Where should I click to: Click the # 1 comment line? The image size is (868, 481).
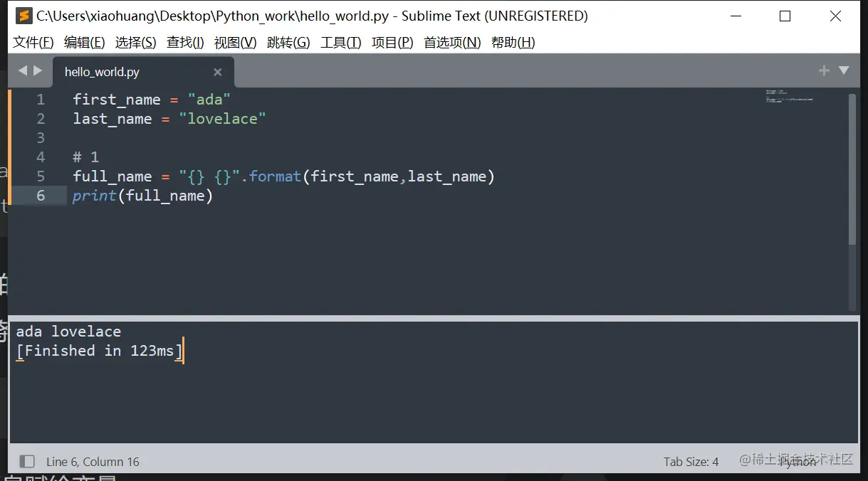point(86,157)
